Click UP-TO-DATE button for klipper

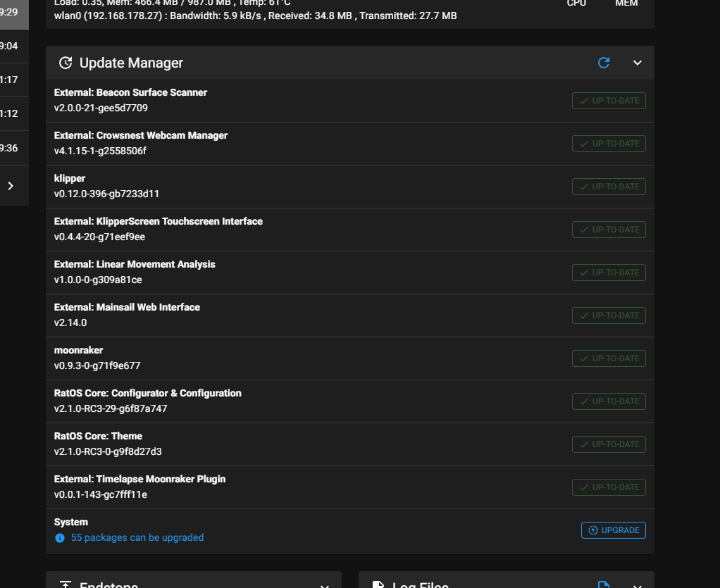click(609, 187)
